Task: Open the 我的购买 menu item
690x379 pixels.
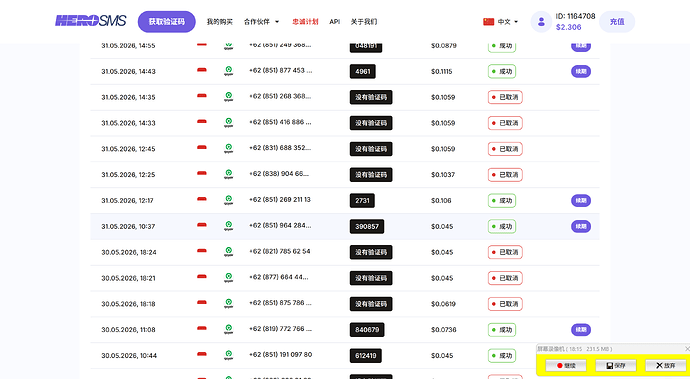Action: [220, 22]
